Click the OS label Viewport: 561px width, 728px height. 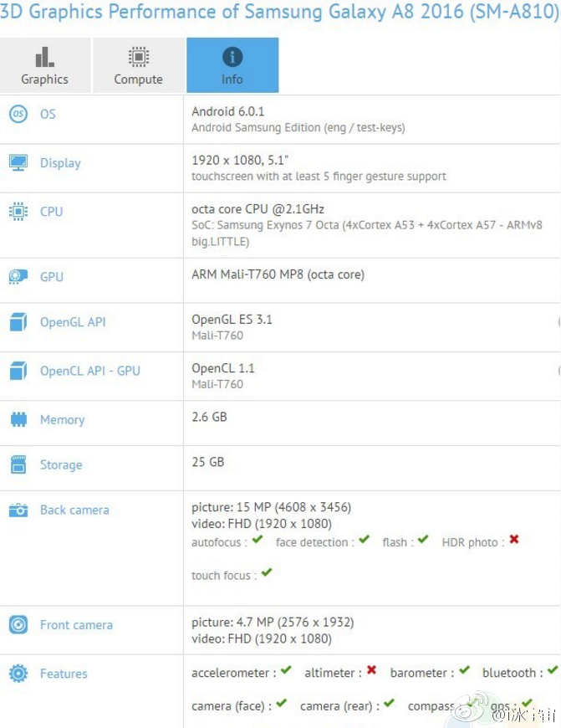click(48, 114)
